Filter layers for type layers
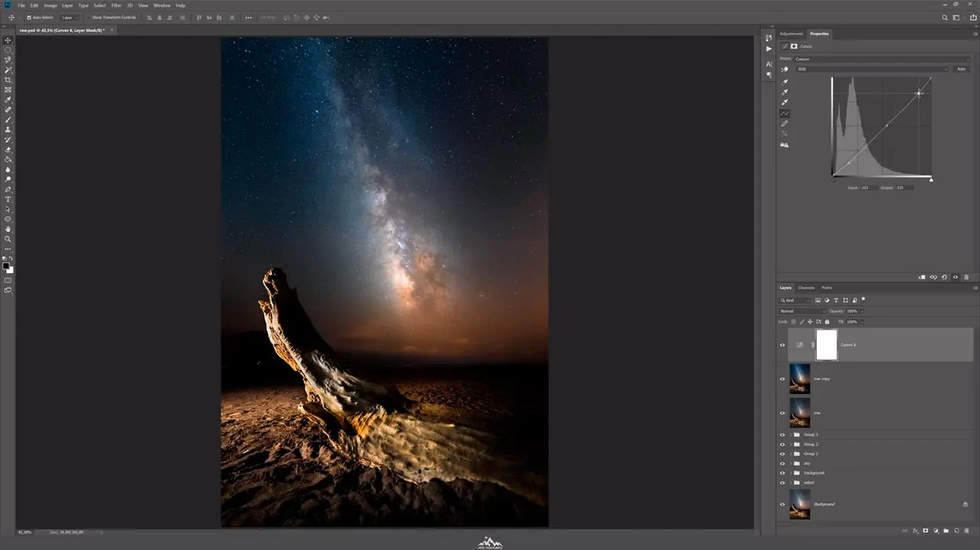 836,301
